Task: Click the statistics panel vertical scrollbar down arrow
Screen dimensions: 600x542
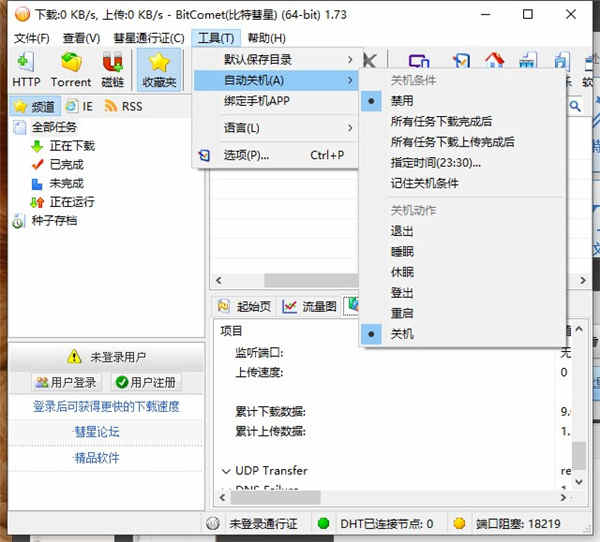Action: coord(579,482)
